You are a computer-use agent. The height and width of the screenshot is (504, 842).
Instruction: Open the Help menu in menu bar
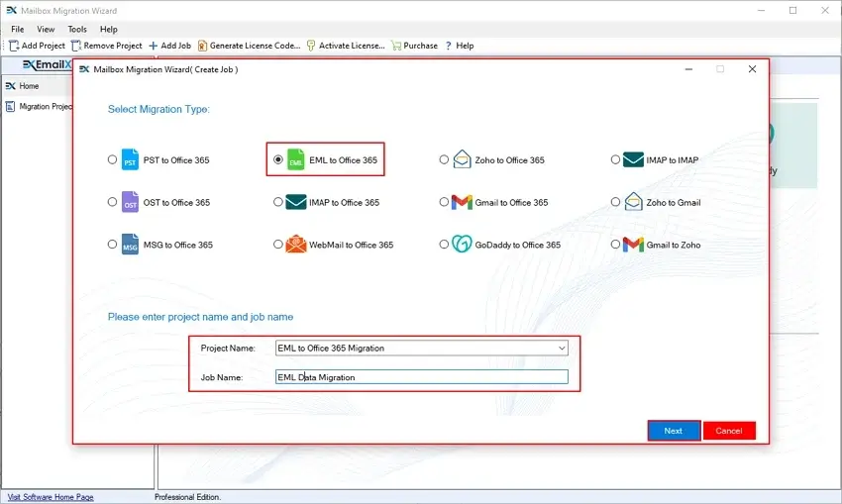(109, 29)
